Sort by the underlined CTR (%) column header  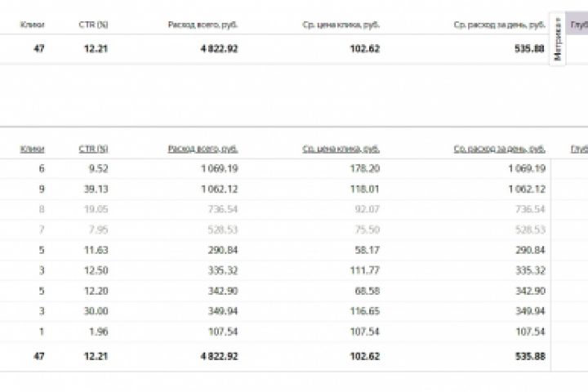tap(93, 149)
